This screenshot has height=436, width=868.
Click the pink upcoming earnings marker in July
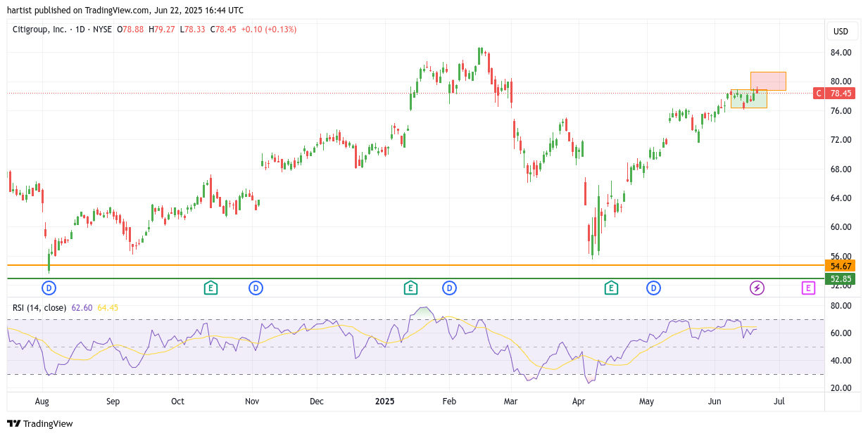tap(808, 288)
